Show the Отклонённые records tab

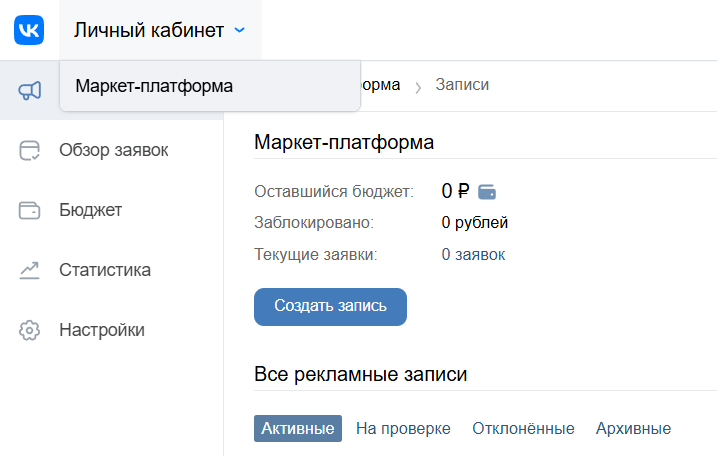(523, 429)
